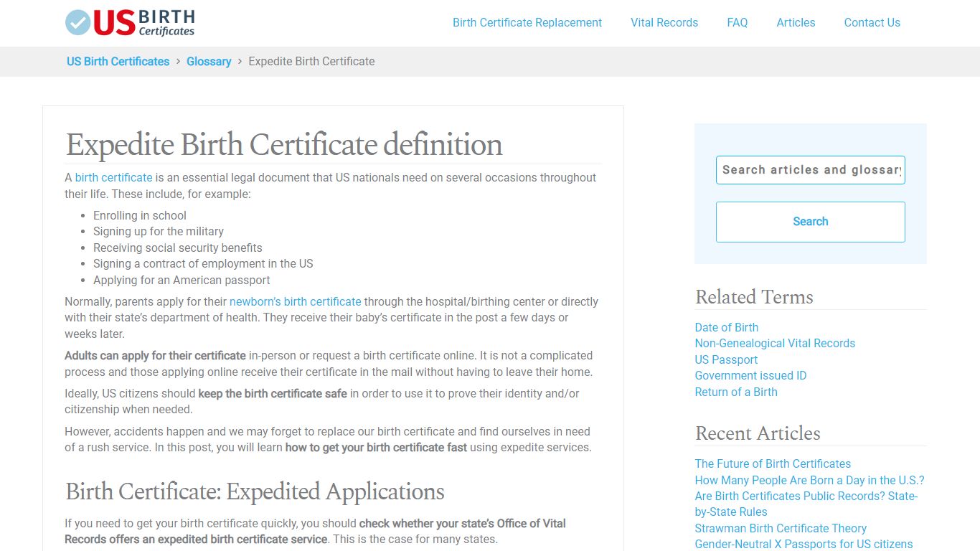The height and width of the screenshot is (551, 980).
Task: Open How Many People Are Born article
Action: point(809,481)
